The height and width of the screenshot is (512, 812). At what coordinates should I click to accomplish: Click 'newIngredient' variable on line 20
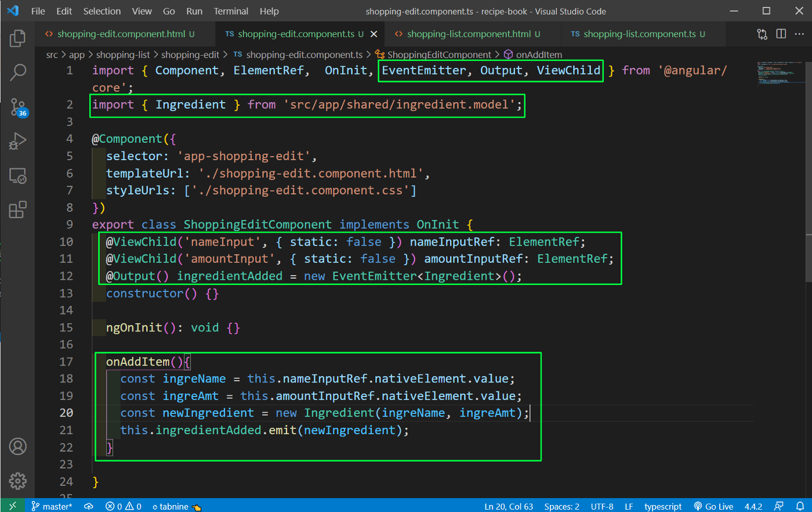pyautogui.click(x=208, y=413)
